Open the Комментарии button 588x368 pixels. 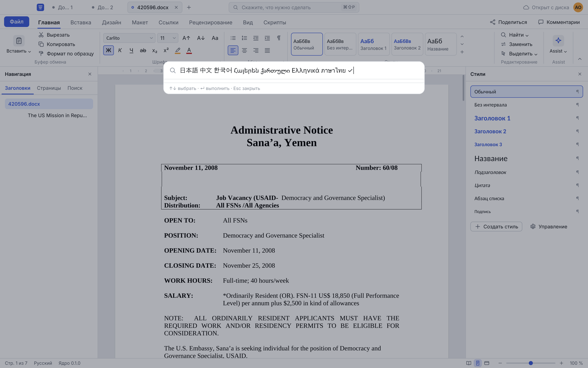(x=559, y=22)
